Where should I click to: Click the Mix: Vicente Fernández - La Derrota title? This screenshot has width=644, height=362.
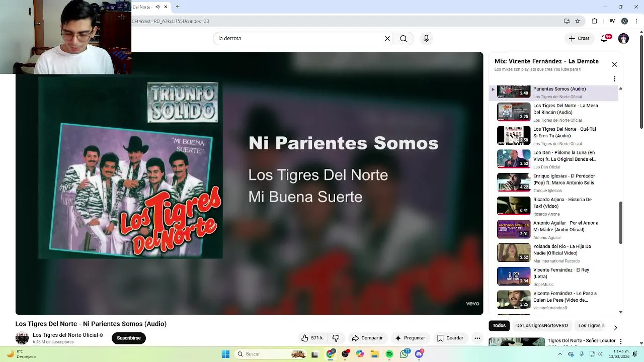[546, 61]
